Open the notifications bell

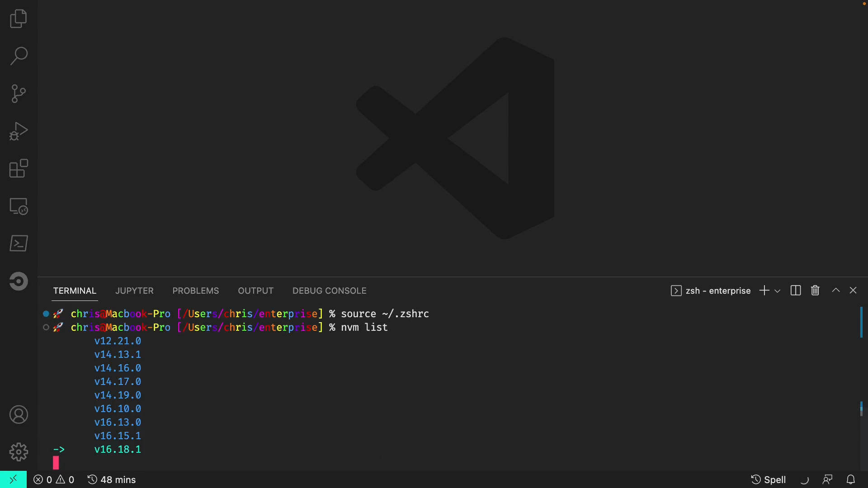coord(851,479)
